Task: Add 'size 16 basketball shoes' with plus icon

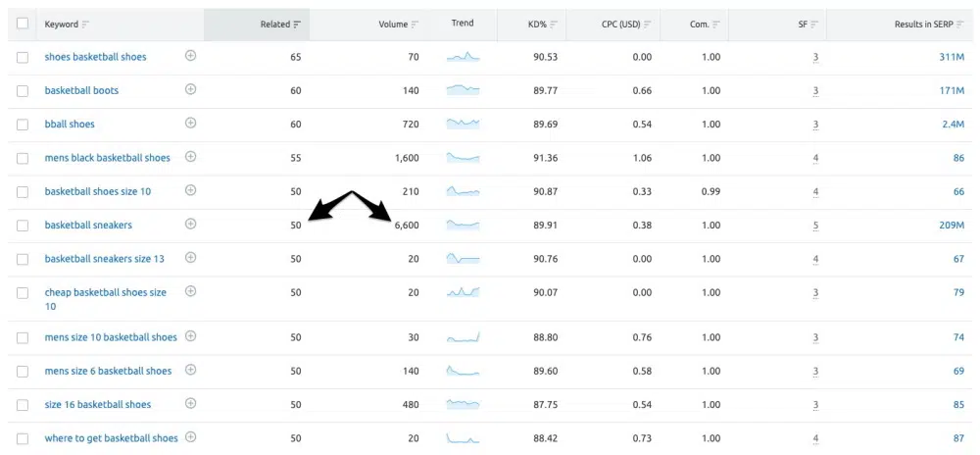Action: point(191,404)
